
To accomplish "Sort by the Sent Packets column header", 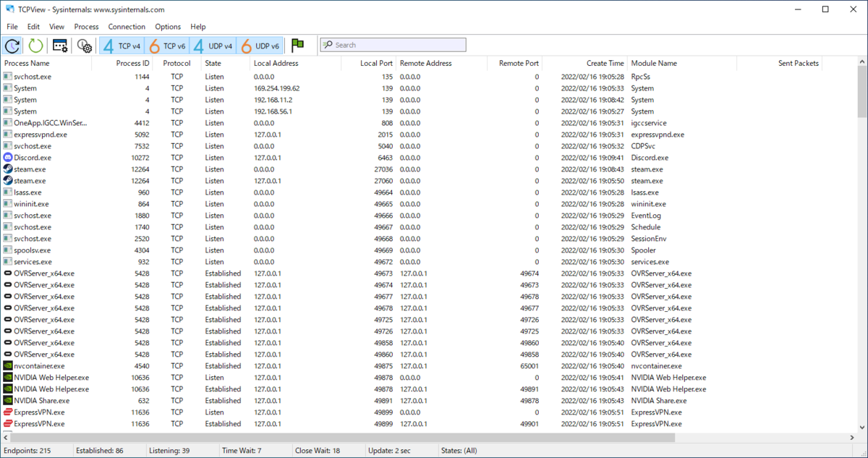I will click(779, 64).
